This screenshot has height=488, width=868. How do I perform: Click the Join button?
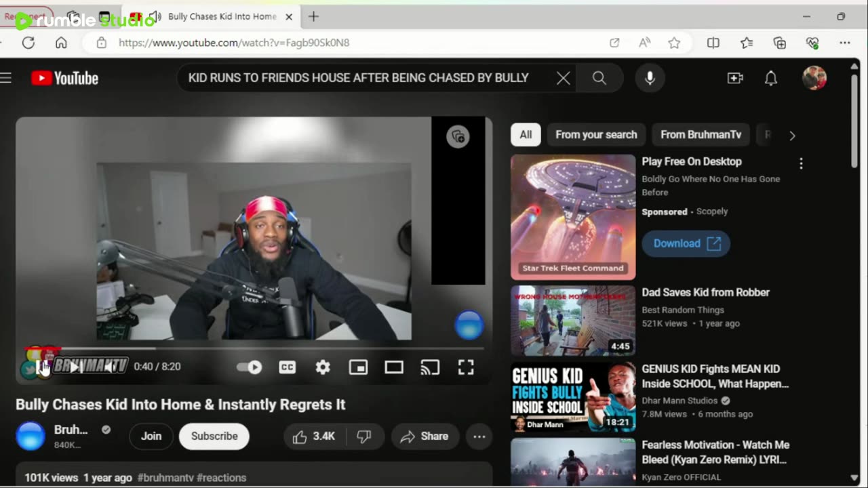(151, 436)
